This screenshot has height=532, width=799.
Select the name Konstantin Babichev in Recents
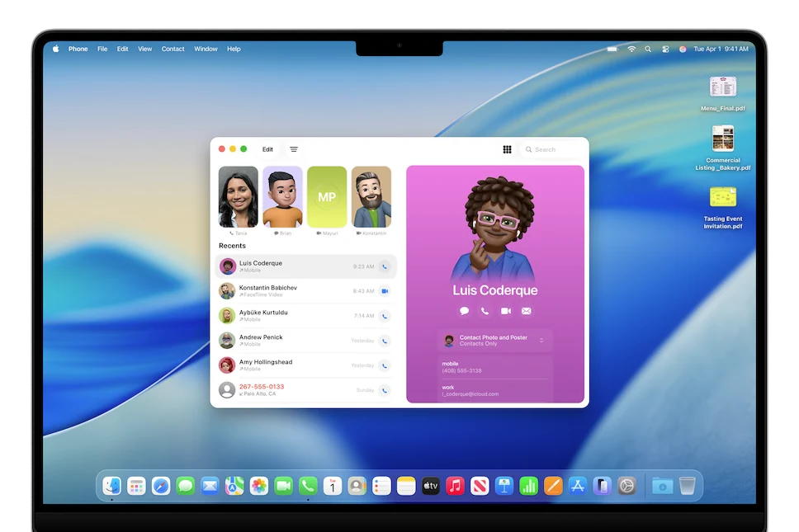click(268, 288)
